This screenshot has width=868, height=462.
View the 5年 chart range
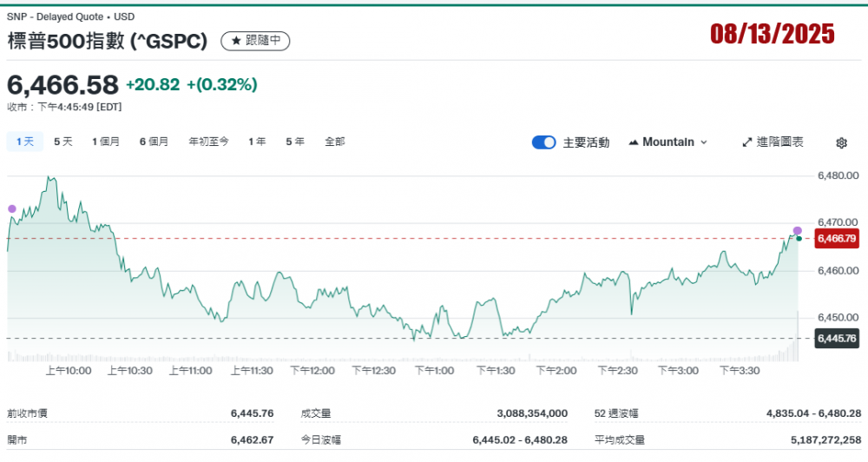[x=295, y=142]
